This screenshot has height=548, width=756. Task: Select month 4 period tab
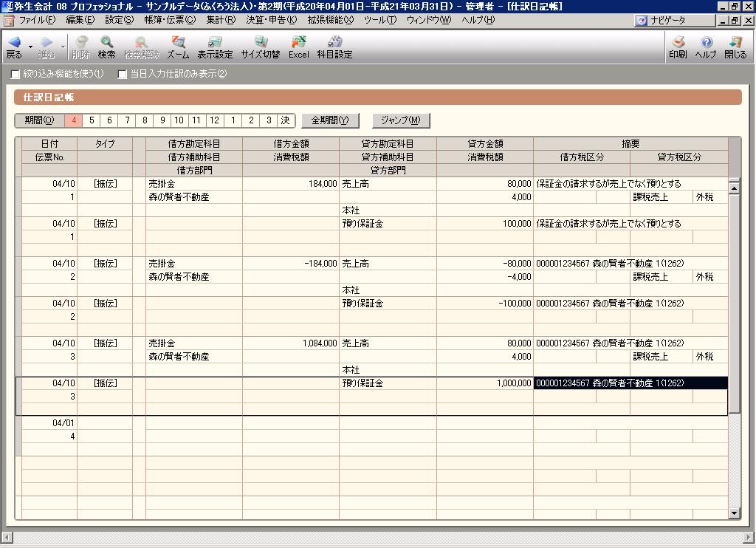click(x=74, y=120)
